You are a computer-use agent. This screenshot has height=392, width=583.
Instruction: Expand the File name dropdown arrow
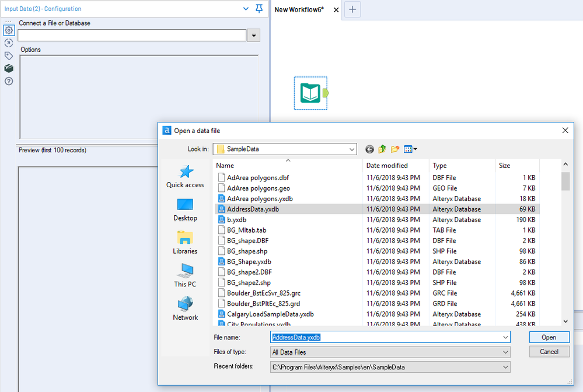505,337
